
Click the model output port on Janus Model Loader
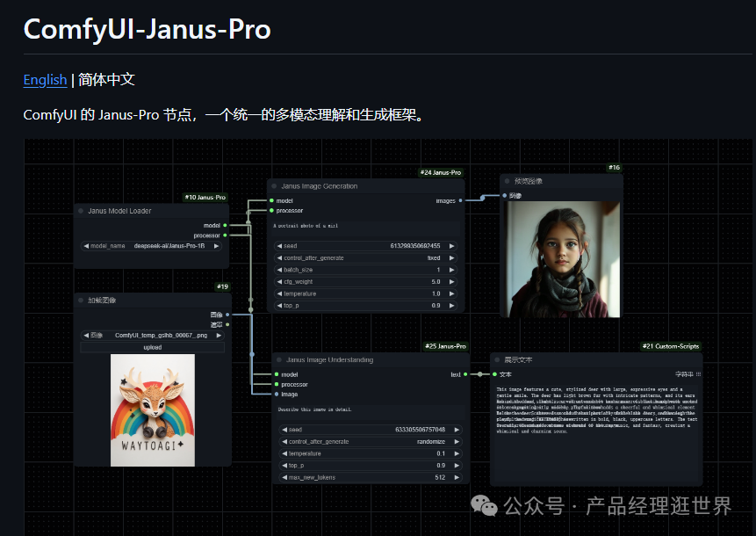(225, 226)
